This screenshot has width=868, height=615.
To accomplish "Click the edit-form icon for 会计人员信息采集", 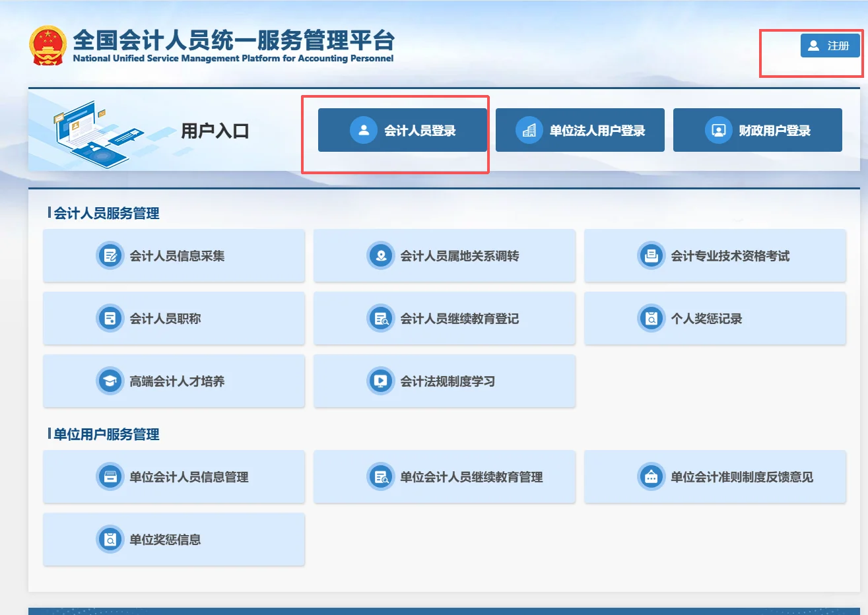I will [x=110, y=255].
